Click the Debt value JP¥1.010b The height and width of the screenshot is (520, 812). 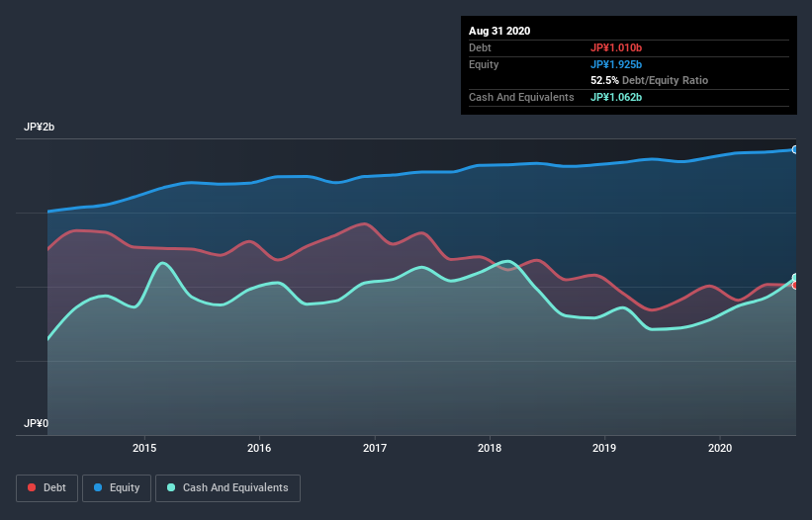click(x=616, y=48)
